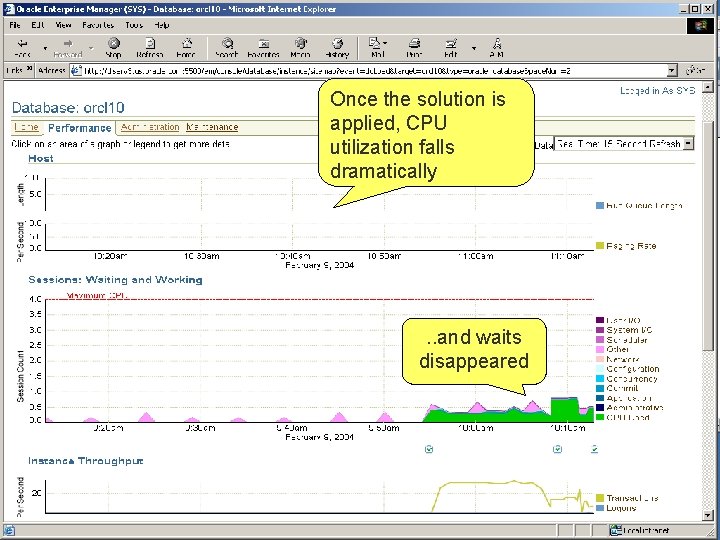720x540 pixels.
Task: Click the Search toolbar icon
Action: [x=227, y=44]
